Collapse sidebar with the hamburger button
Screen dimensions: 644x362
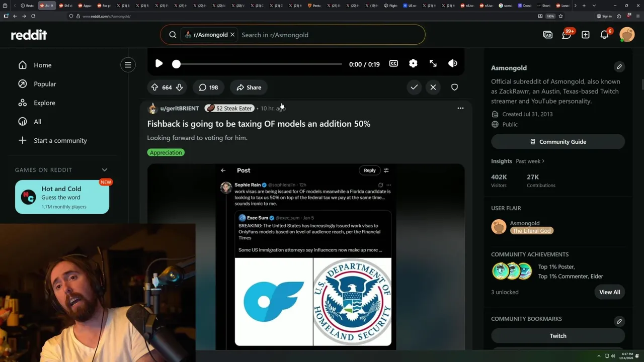pos(128,65)
